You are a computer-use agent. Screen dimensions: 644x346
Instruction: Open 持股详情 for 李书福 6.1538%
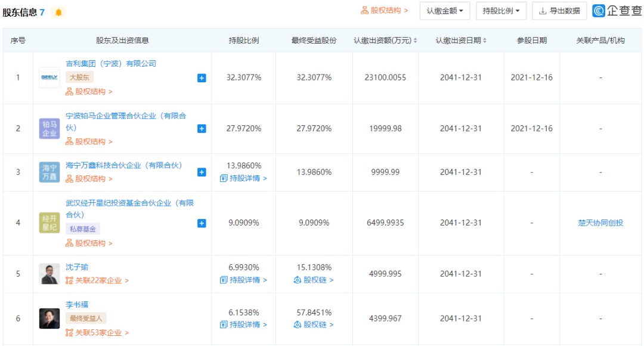point(243,325)
